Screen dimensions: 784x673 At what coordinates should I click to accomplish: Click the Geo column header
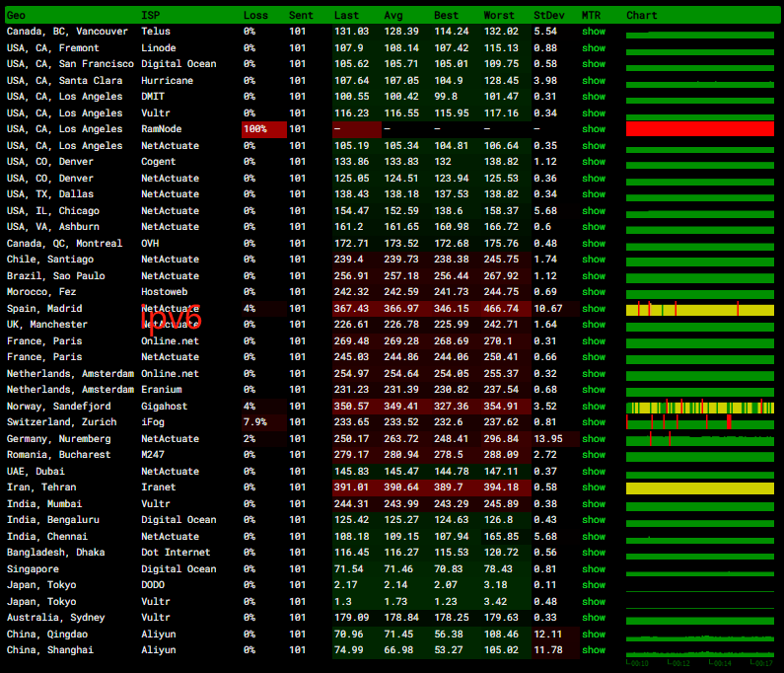(x=16, y=16)
